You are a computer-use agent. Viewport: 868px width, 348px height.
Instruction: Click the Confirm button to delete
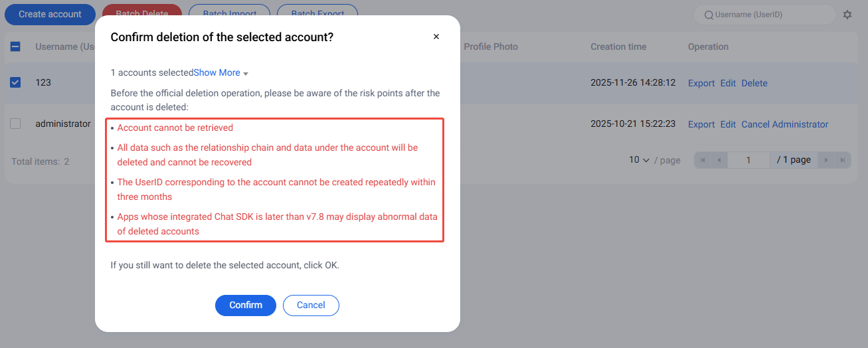point(245,305)
